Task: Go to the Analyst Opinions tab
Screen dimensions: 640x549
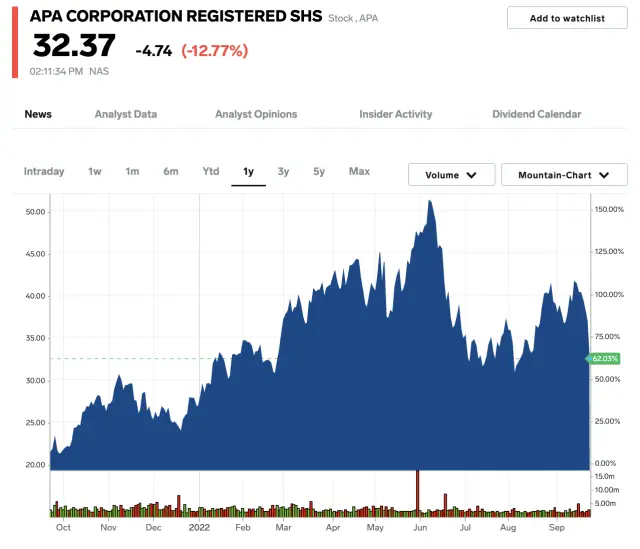Action: [x=258, y=114]
